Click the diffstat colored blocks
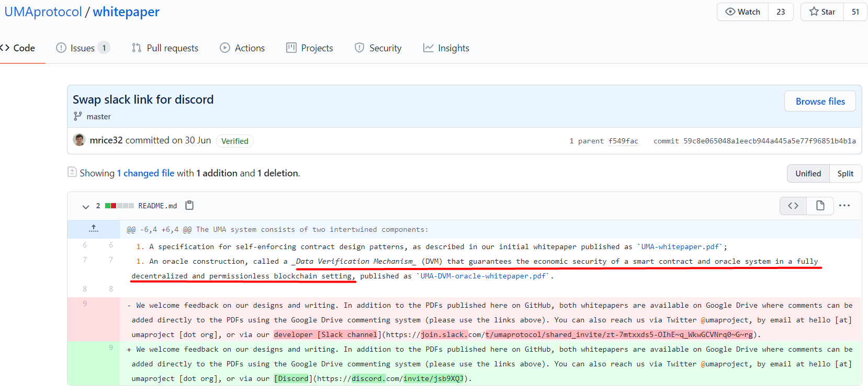 click(119, 206)
